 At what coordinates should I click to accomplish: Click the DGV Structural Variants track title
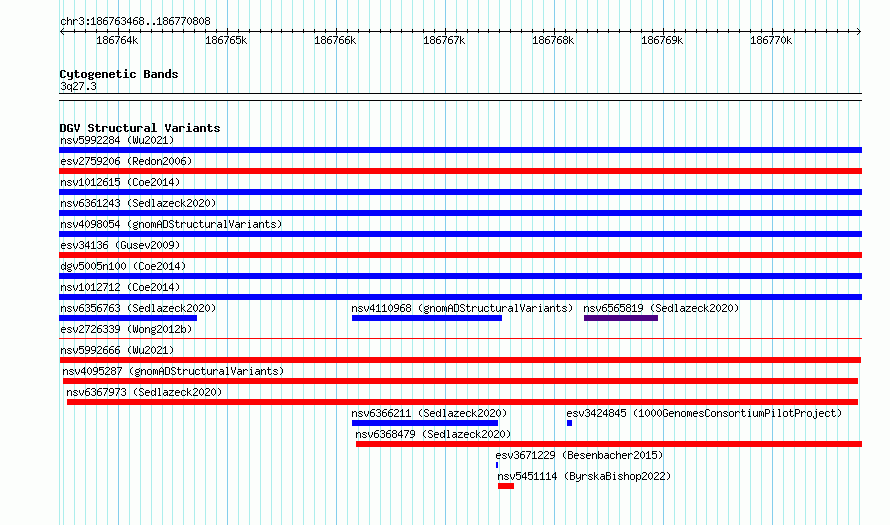coord(140,128)
